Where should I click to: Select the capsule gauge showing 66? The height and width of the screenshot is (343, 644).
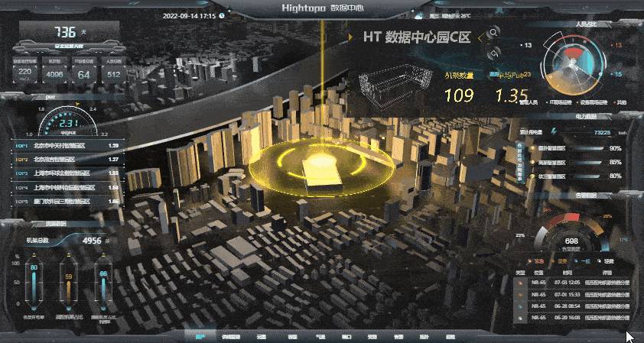pos(103,285)
